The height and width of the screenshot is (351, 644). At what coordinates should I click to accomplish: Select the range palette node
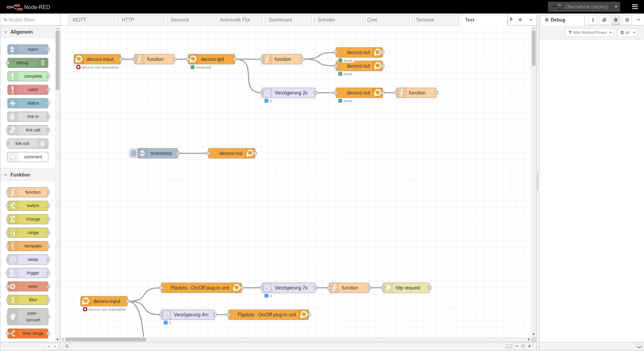28,233
